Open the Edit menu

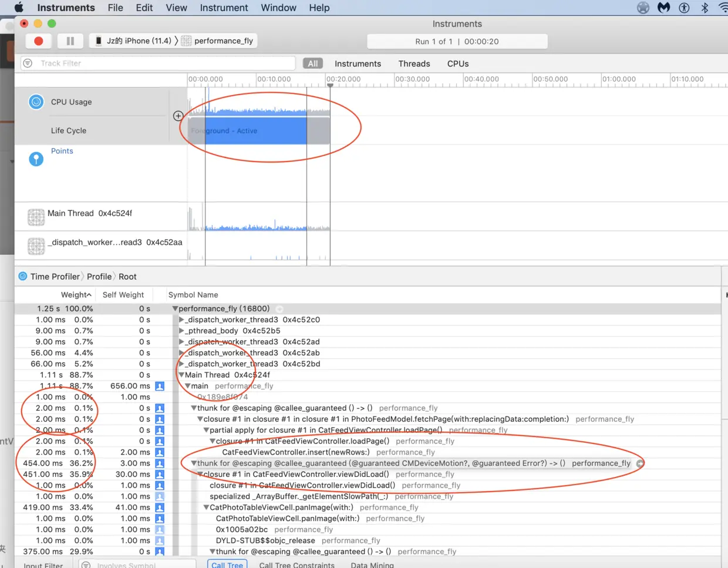(144, 8)
